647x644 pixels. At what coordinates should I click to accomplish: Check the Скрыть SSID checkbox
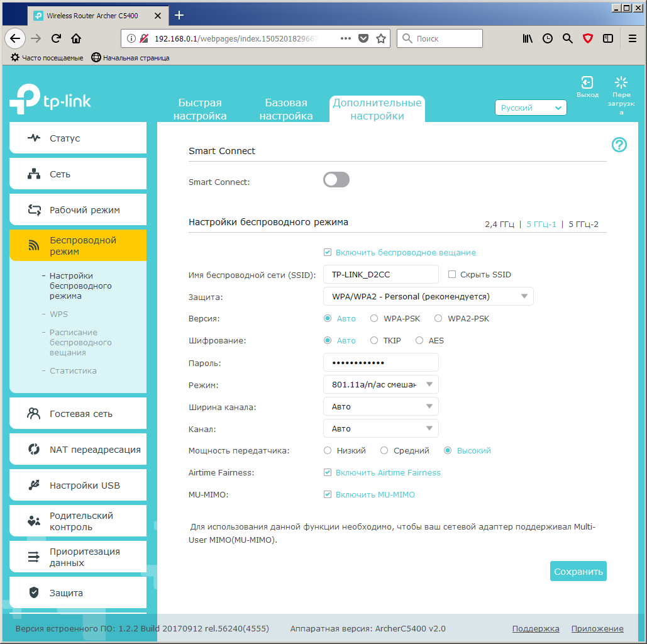tap(452, 275)
